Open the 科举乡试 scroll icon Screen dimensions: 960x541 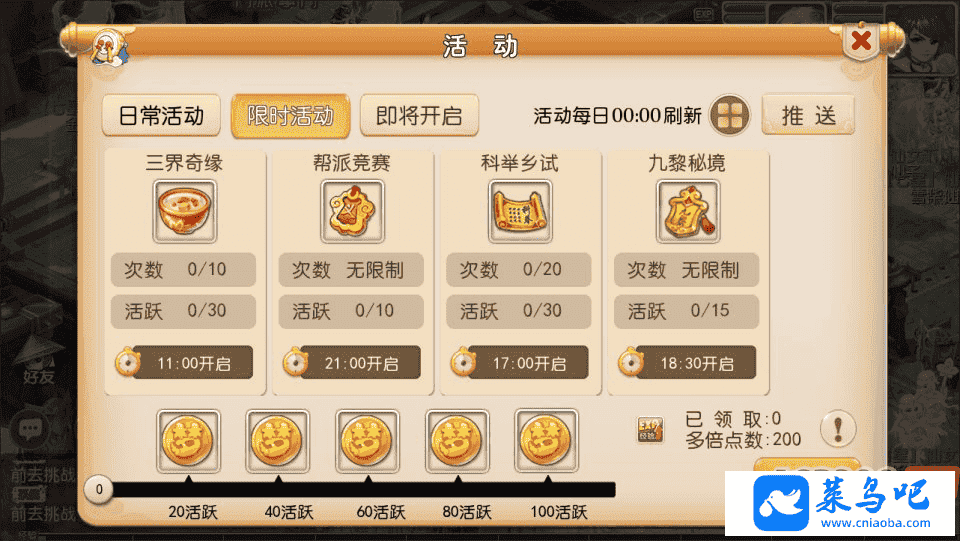click(x=520, y=211)
